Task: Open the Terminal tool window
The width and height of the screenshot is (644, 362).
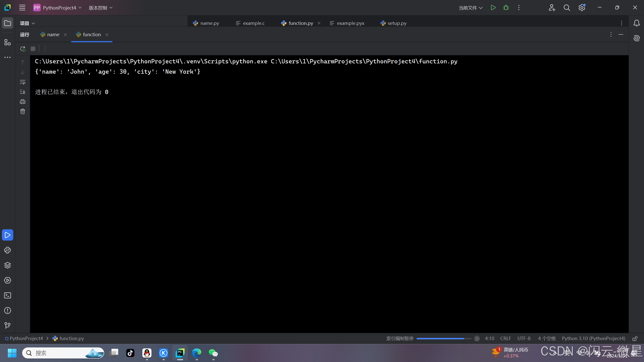Action: 8,295
